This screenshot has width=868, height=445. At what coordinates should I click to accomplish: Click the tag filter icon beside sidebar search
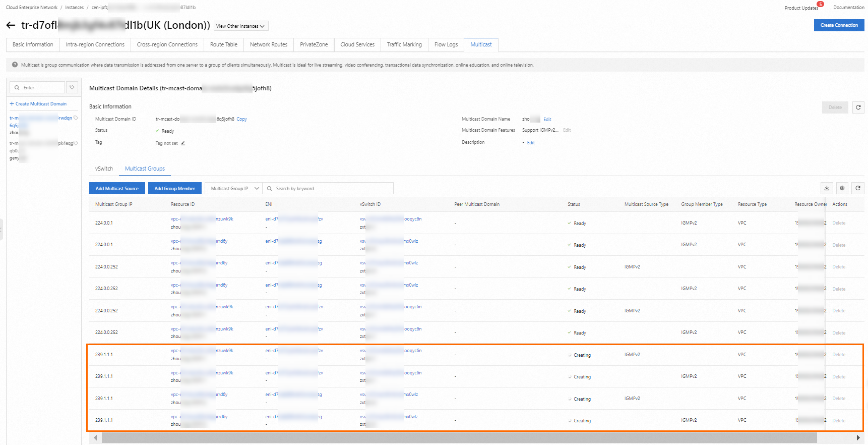click(x=72, y=87)
